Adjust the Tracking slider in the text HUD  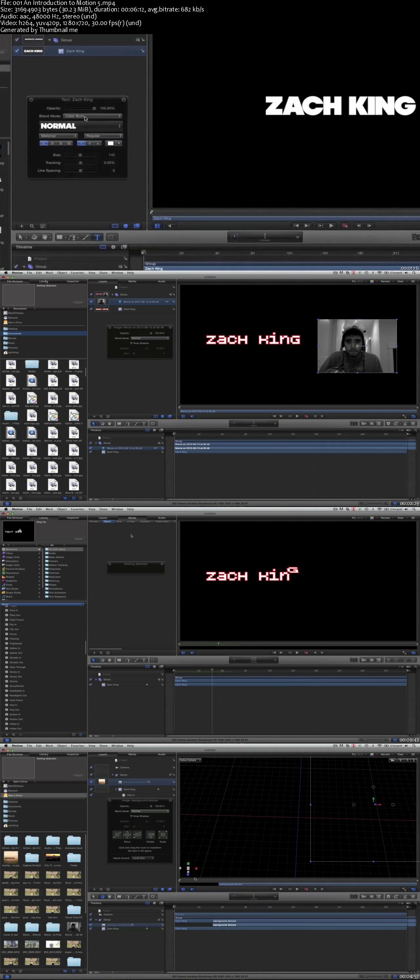(x=80, y=163)
